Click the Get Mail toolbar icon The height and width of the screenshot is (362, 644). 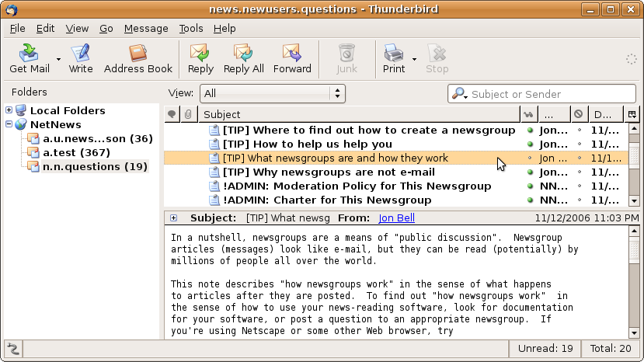point(29,54)
